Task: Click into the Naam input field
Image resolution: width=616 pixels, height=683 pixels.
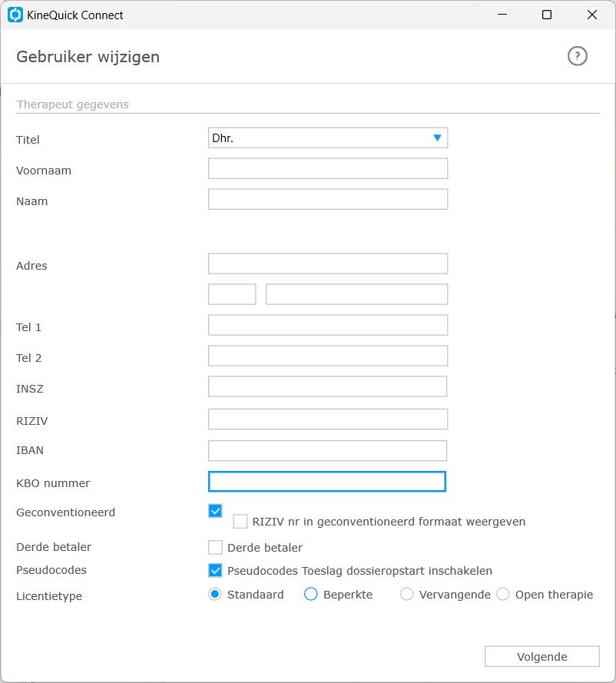Action: tap(328, 200)
